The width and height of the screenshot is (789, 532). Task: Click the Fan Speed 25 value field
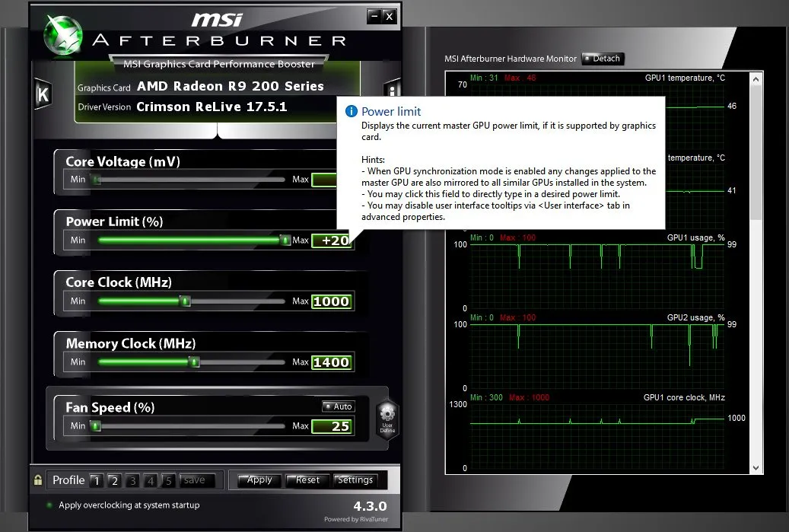click(332, 426)
